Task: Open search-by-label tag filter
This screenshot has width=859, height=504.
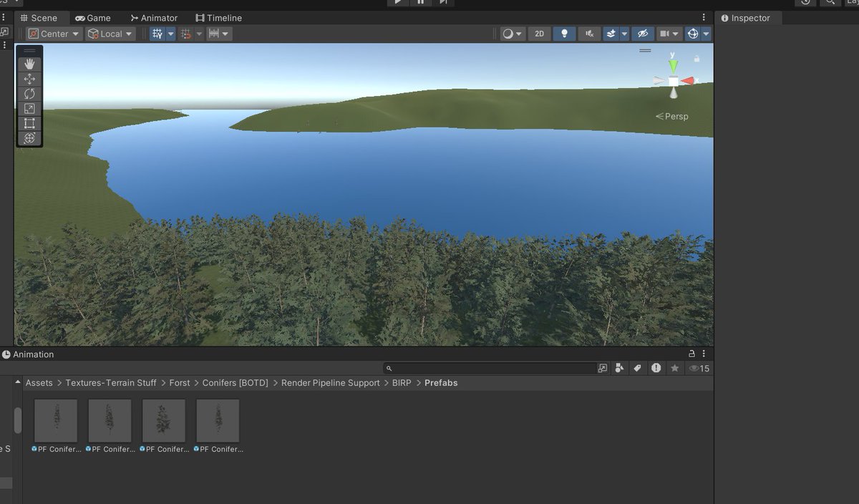Action: [637, 368]
